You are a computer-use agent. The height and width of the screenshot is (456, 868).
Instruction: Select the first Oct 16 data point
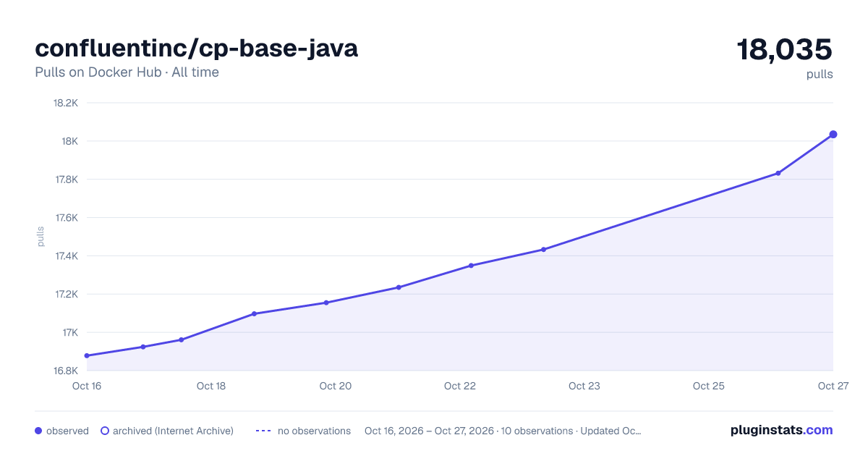[87, 355]
